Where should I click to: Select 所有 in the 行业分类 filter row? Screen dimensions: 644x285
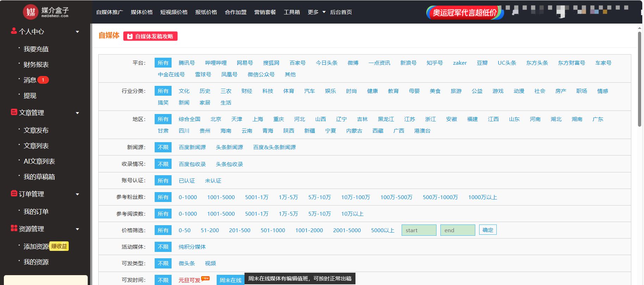coord(163,91)
